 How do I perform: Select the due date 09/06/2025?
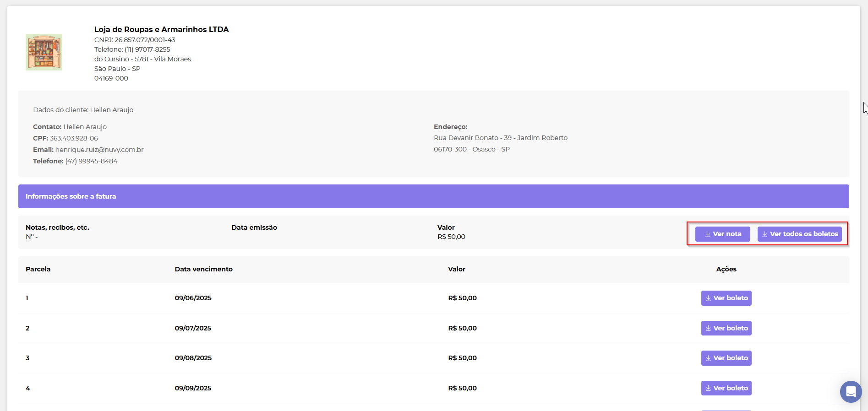point(193,298)
